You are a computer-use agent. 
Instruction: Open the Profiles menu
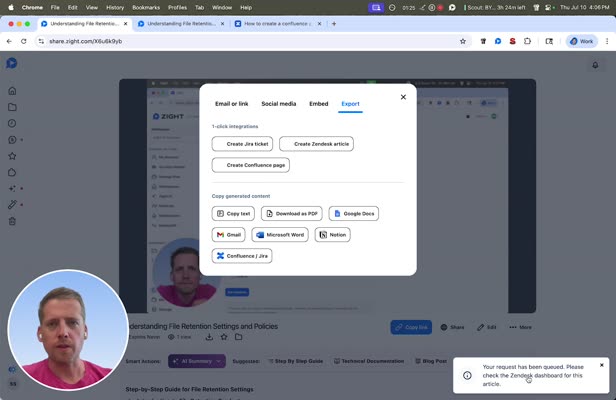pos(177,7)
